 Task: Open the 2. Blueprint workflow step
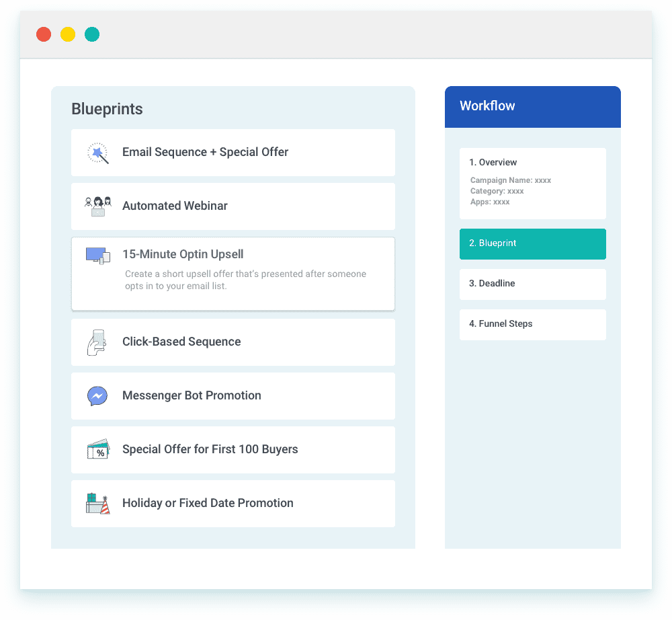(533, 244)
